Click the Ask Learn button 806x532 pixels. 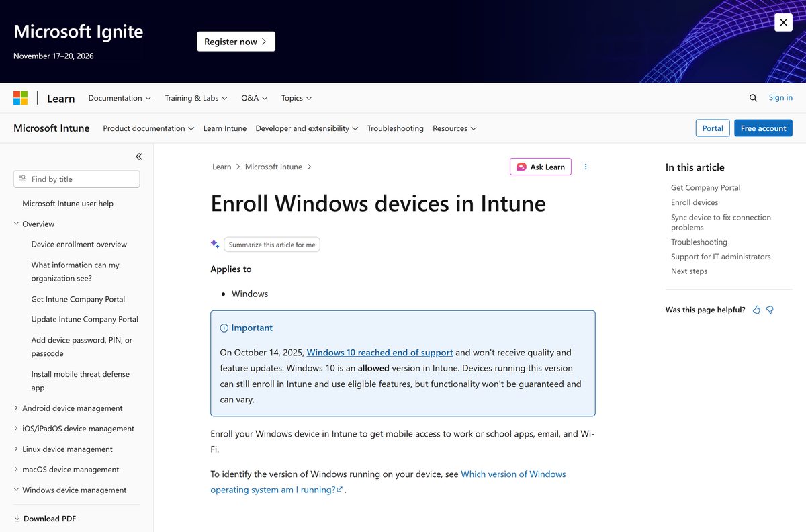pyautogui.click(x=541, y=167)
